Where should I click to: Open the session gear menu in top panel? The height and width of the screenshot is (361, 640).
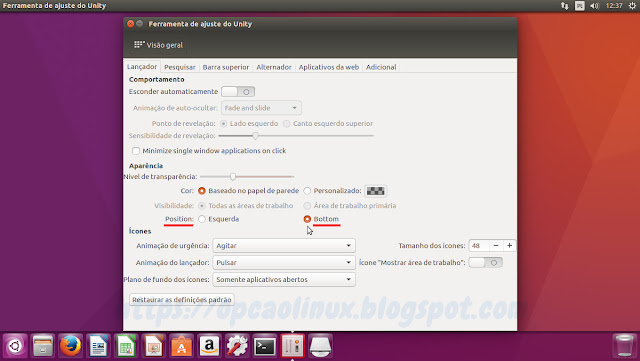632,6
